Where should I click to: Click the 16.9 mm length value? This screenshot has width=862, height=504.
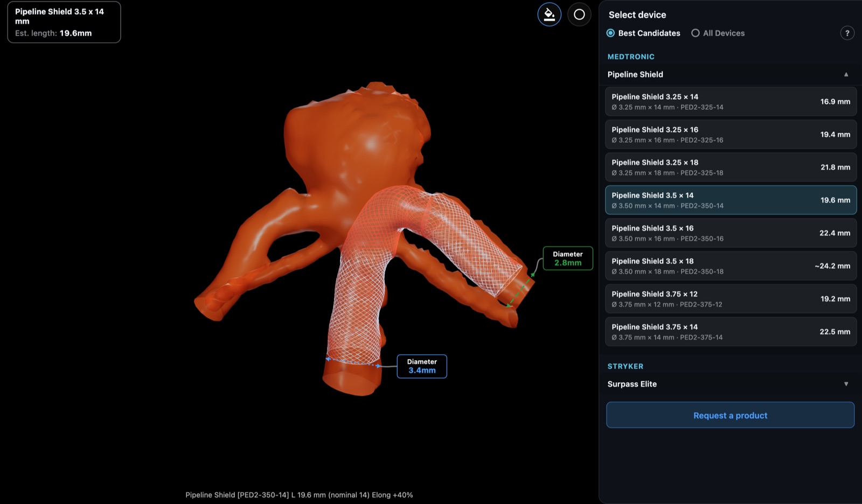[835, 102]
